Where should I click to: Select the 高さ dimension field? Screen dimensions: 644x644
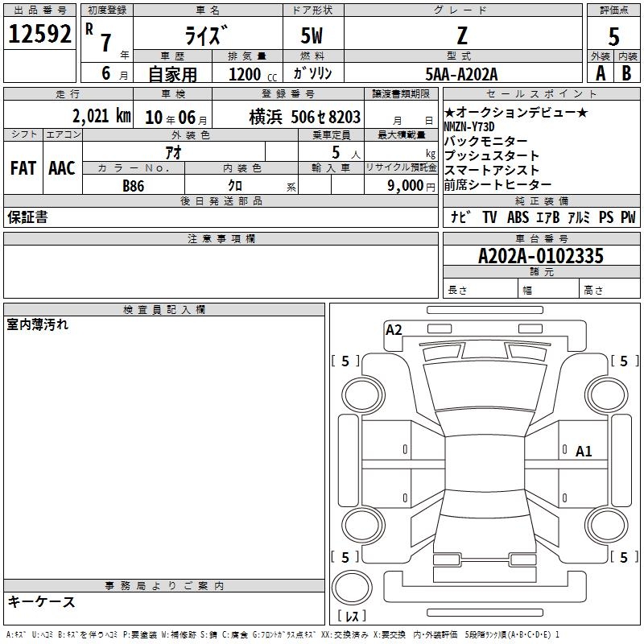(x=609, y=290)
